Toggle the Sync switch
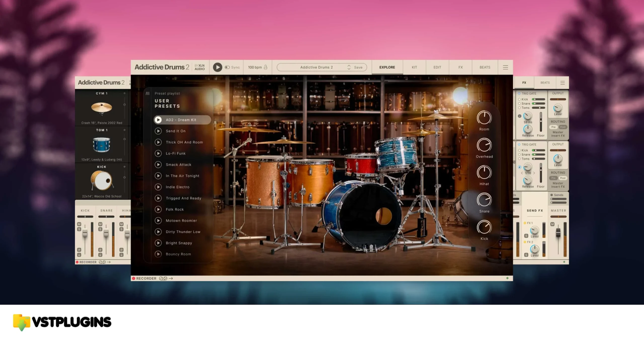 tap(227, 67)
